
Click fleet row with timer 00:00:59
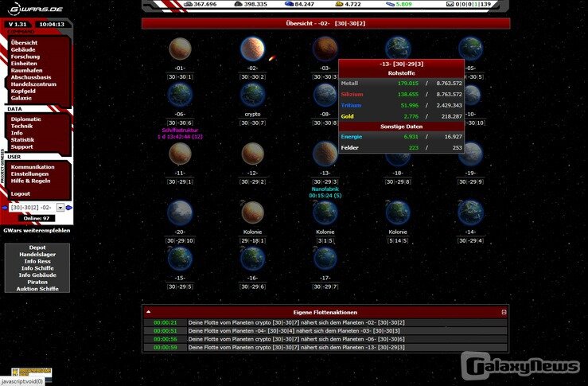pos(325,347)
